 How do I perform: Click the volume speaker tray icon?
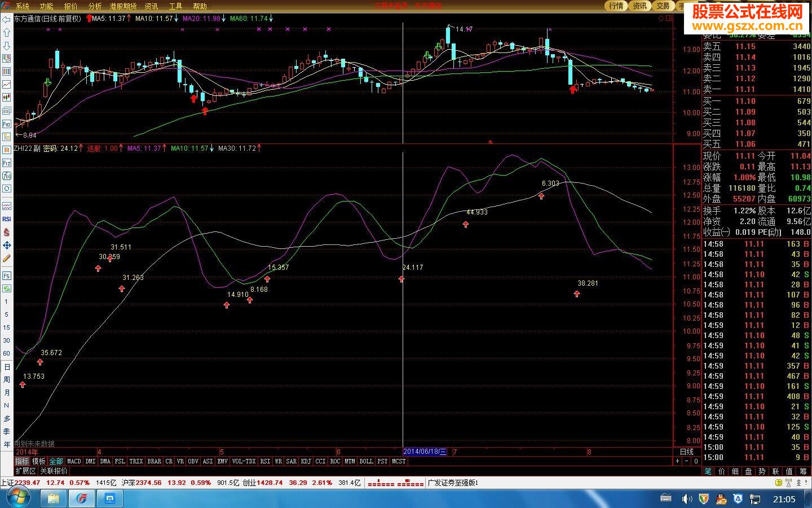(686, 499)
